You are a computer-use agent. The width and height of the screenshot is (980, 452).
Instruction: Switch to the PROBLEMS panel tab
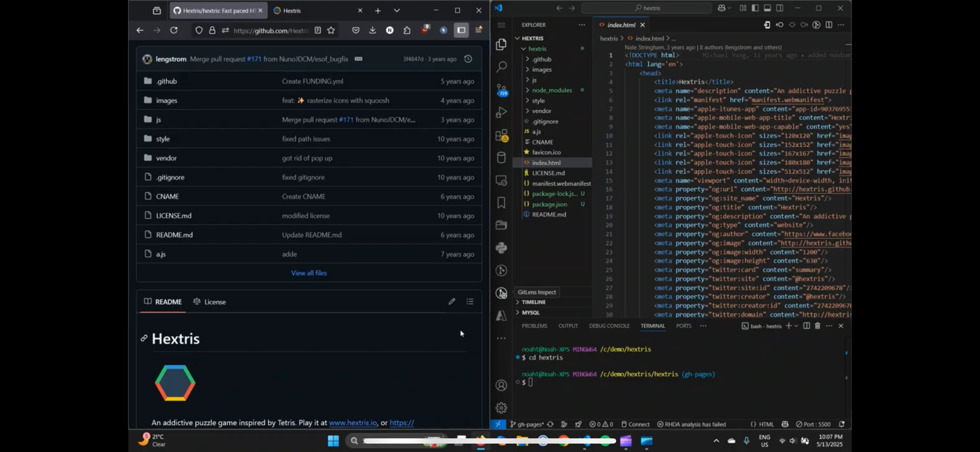(x=534, y=326)
